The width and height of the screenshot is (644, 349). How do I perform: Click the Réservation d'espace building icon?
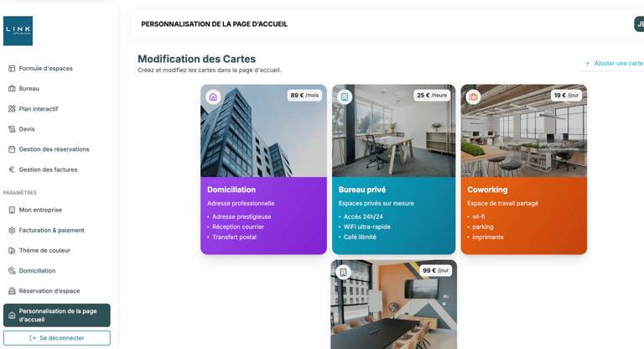[x=12, y=291]
